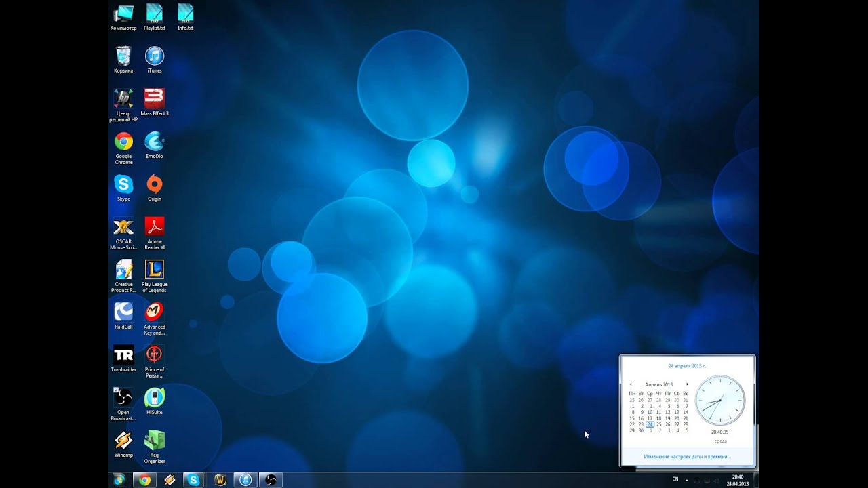Select the Play League of Legends icon

(155, 277)
